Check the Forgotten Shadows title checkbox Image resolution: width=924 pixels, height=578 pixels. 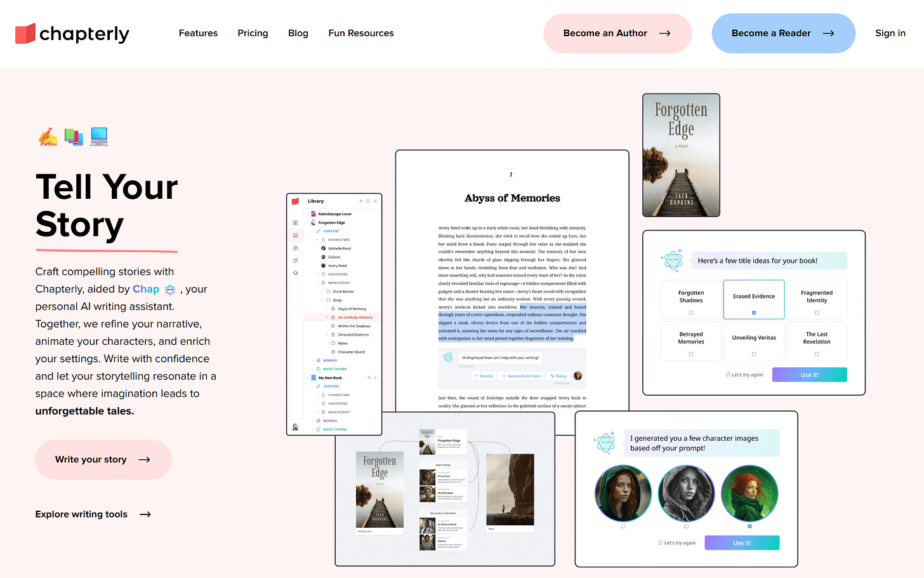(691, 313)
